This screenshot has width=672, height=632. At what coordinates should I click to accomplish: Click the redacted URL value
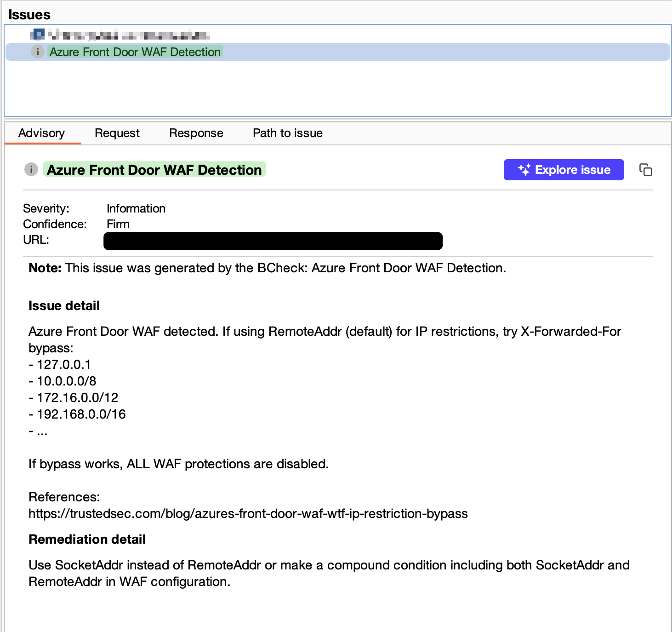273,241
